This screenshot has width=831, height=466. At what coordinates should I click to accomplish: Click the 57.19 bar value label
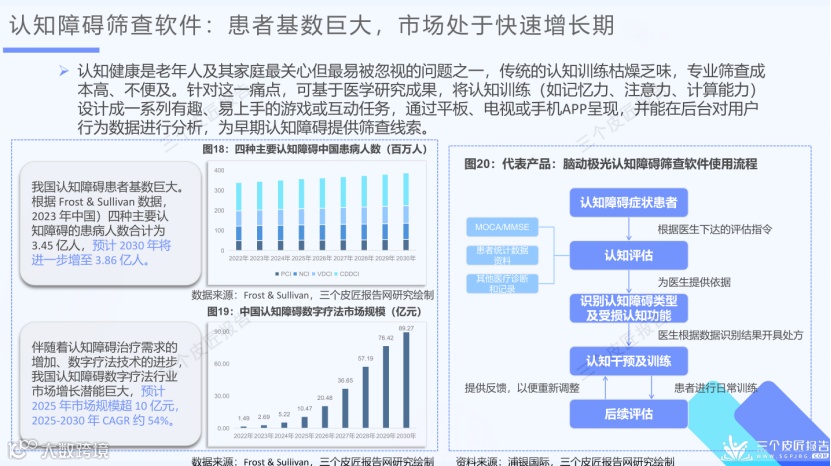tap(365, 359)
